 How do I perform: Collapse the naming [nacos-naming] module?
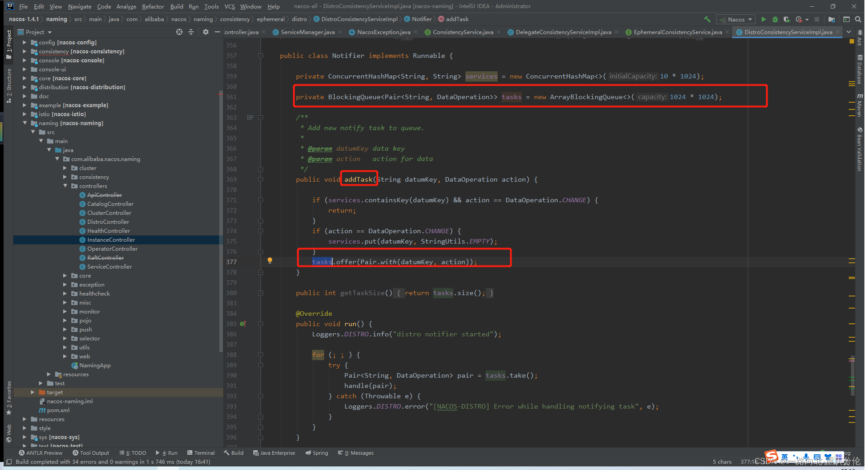(25, 123)
